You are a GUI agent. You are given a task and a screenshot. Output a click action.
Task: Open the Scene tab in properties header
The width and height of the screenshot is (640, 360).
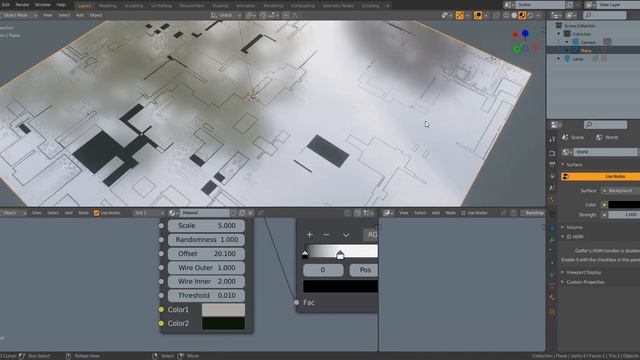tap(573, 138)
